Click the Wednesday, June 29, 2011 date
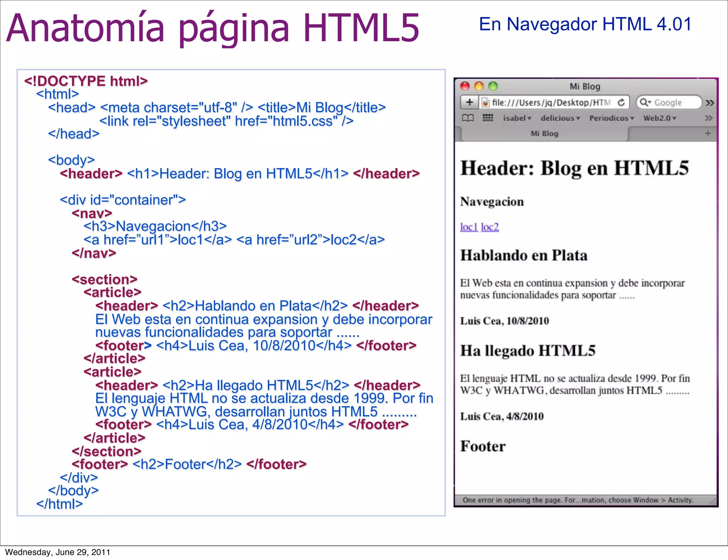728x560 pixels. click(58, 552)
